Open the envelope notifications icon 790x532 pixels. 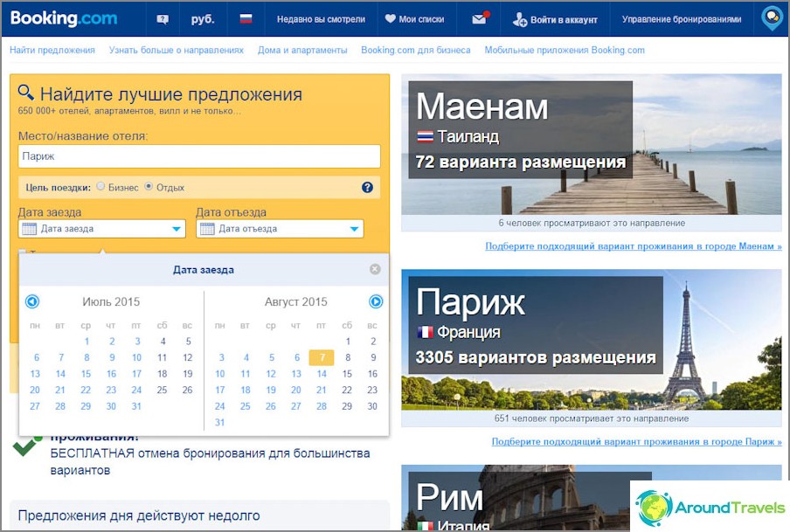coord(480,18)
